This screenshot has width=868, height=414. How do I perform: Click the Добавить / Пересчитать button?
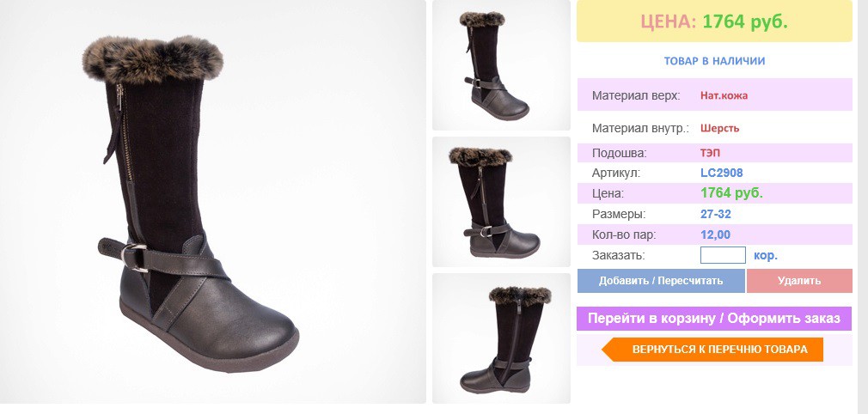tap(661, 281)
